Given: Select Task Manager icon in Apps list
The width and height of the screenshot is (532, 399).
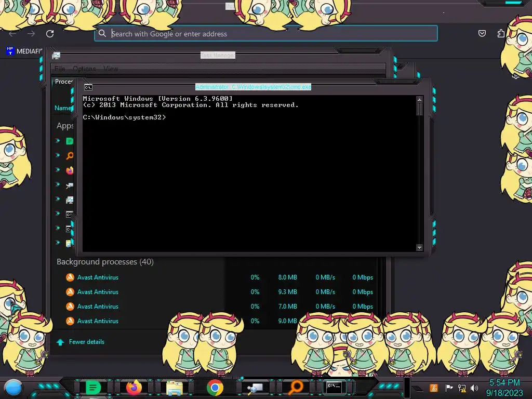Looking at the screenshot, I should 70,200.
